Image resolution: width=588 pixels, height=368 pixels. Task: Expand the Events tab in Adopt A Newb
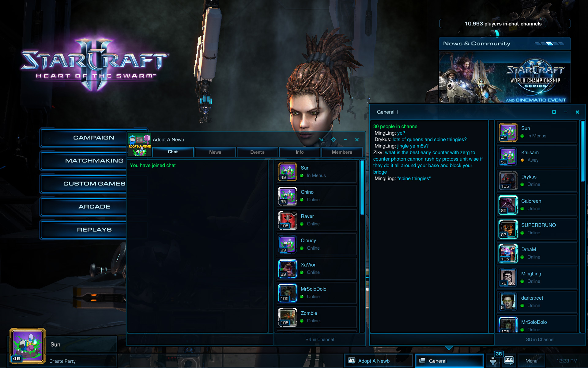pos(257,152)
